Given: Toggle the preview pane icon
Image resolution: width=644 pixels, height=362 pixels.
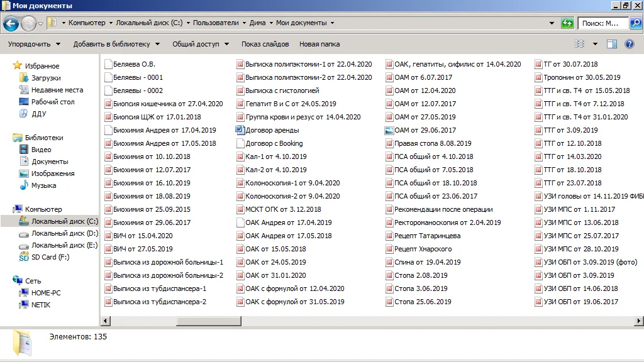Looking at the screenshot, I should [612, 44].
